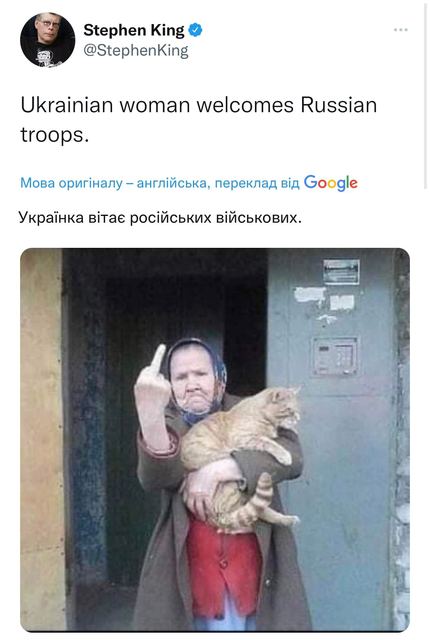Click the vertical scrollbar at right edge
Image resolution: width=430 pixels, height=640 pixels.
point(426,94)
